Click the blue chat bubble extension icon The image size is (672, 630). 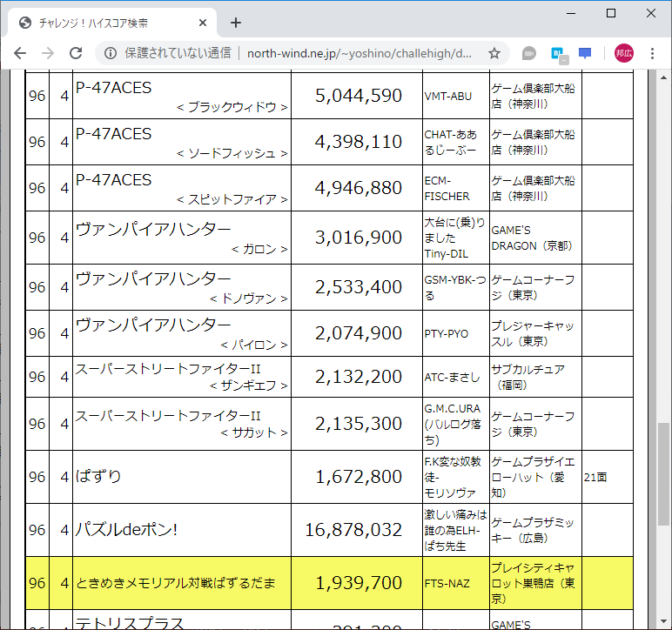[x=585, y=53]
